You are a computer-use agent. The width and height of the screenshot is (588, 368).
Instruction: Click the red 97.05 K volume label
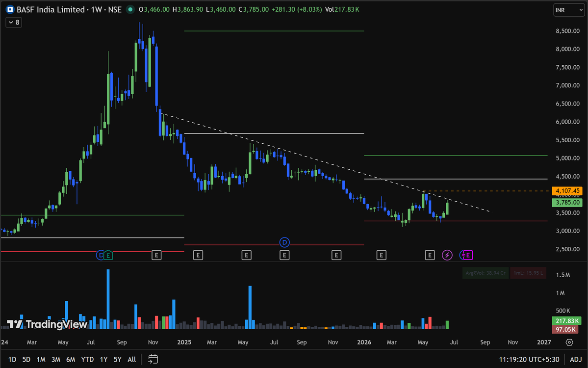(x=565, y=329)
